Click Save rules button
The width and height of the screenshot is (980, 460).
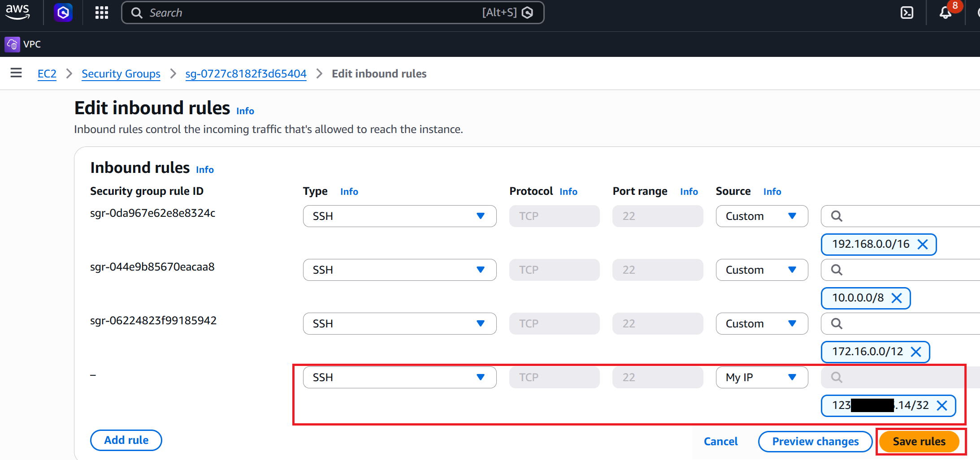pyautogui.click(x=919, y=441)
